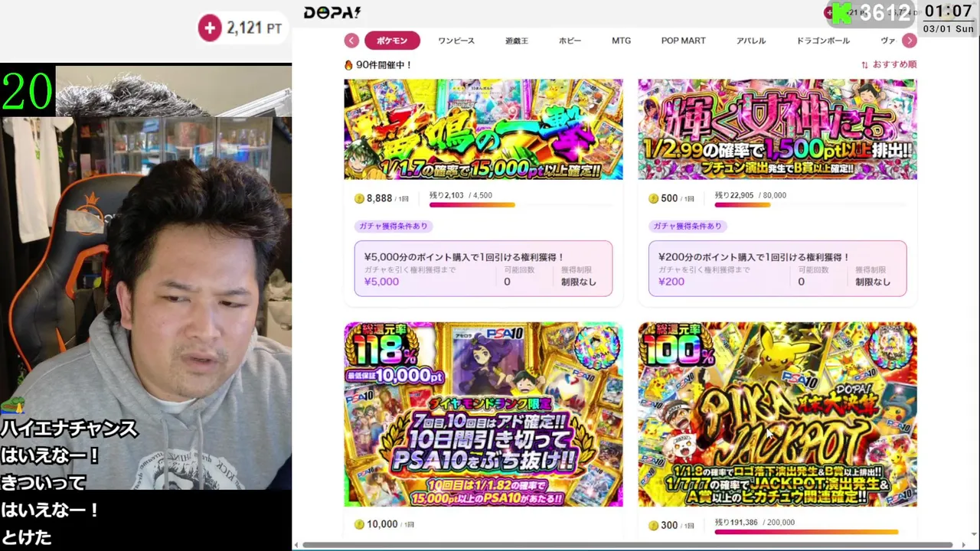
Task: Click the 残り 22,905 / 80,000 text
Action: click(750, 196)
